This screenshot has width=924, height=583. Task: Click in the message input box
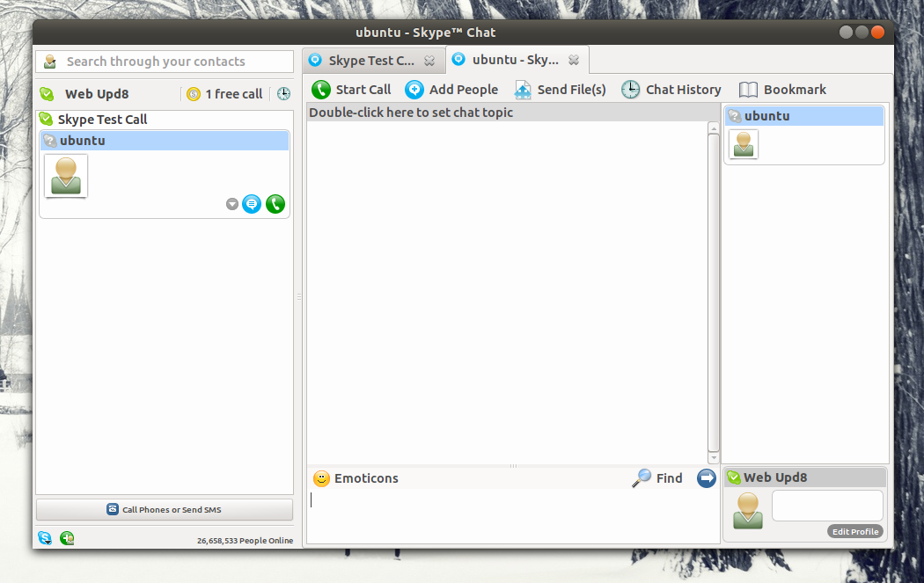pos(513,516)
